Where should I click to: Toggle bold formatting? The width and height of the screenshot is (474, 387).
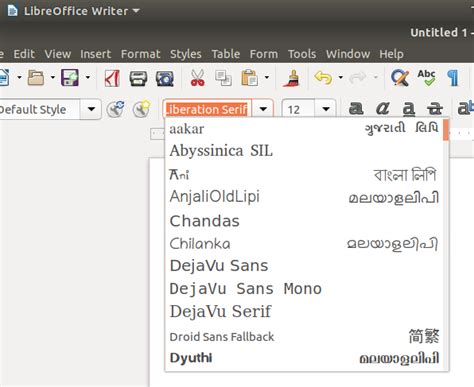pyautogui.click(x=356, y=109)
